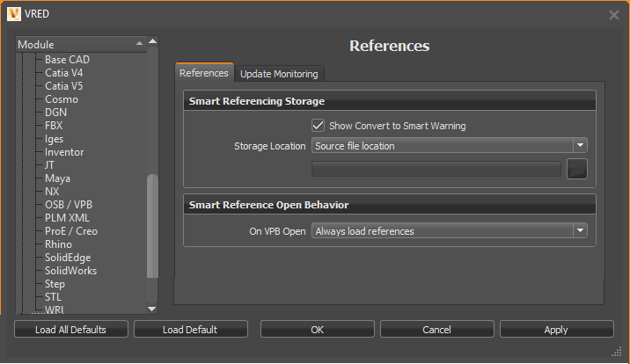
Task: Toggle Show Convert to Smart Warning checkbox
Action: click(x=318, y=126)
